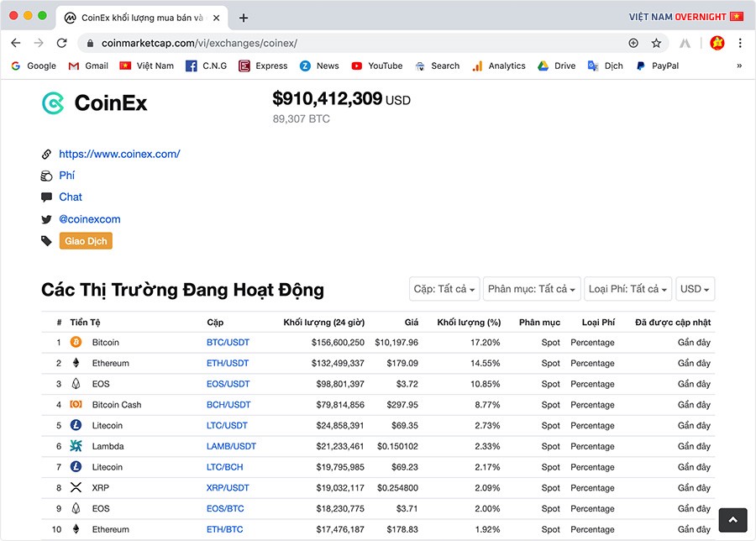
Task: Open the LAMB/USDT pair link
Action: tap(232, 446)
